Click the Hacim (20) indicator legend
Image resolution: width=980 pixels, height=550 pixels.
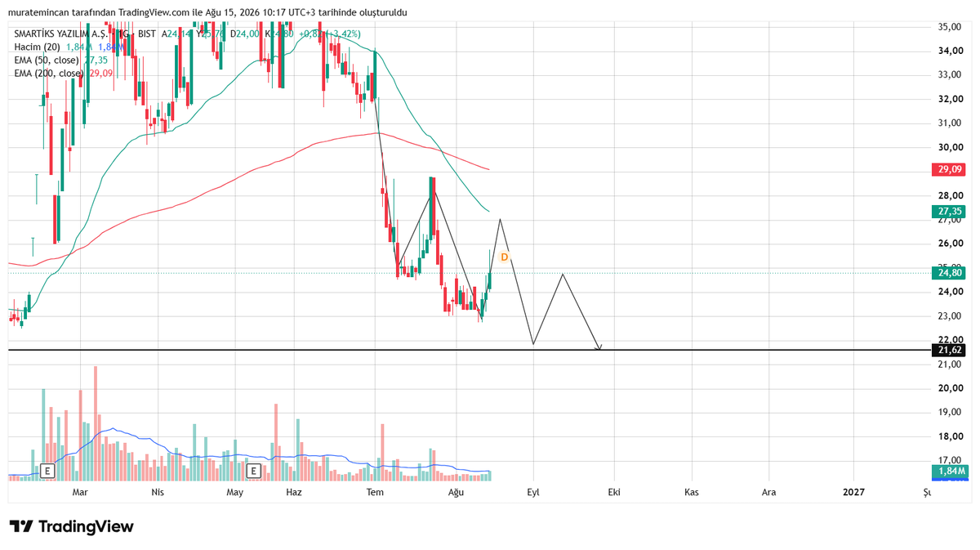[38, 47]
